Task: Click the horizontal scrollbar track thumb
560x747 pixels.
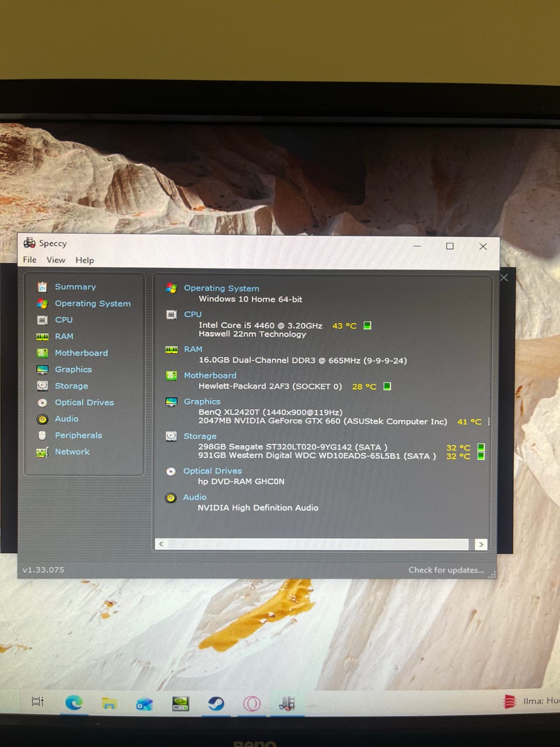Action: [318, 544]
